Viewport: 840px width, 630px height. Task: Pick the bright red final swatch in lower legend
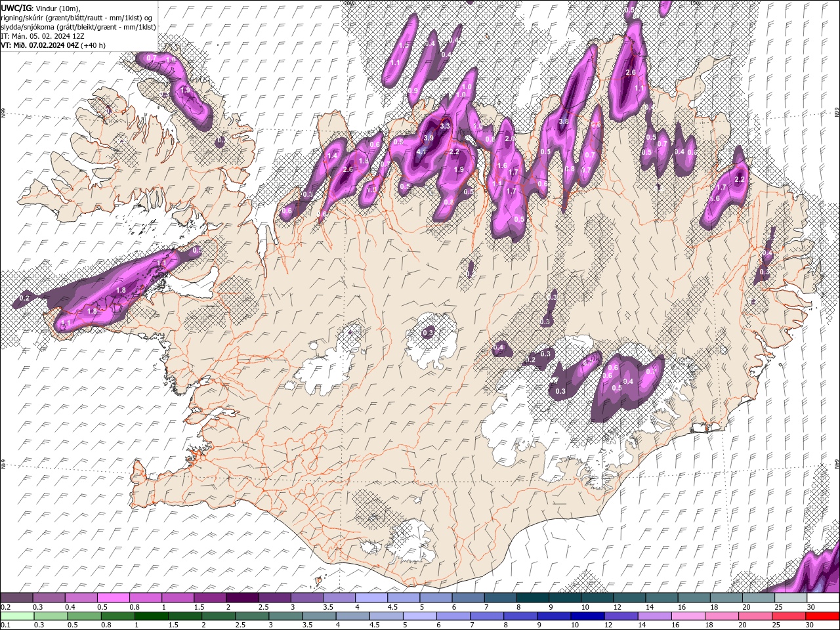(822, 616)
